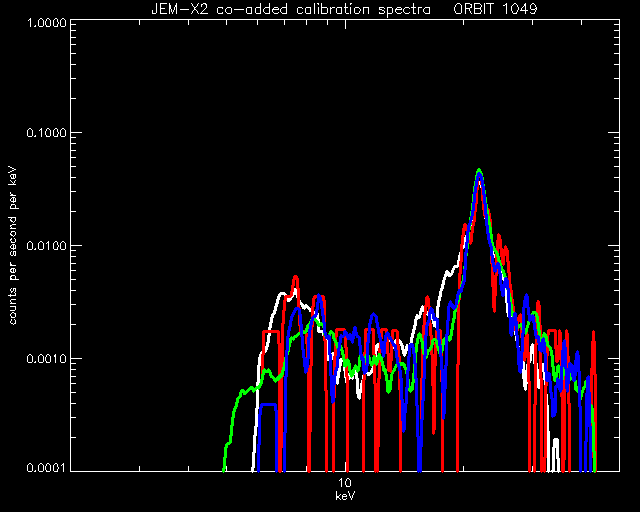640x512 pixels.
Task: Click the 1.0000 y-axis label
Action: tap(46, 22)
